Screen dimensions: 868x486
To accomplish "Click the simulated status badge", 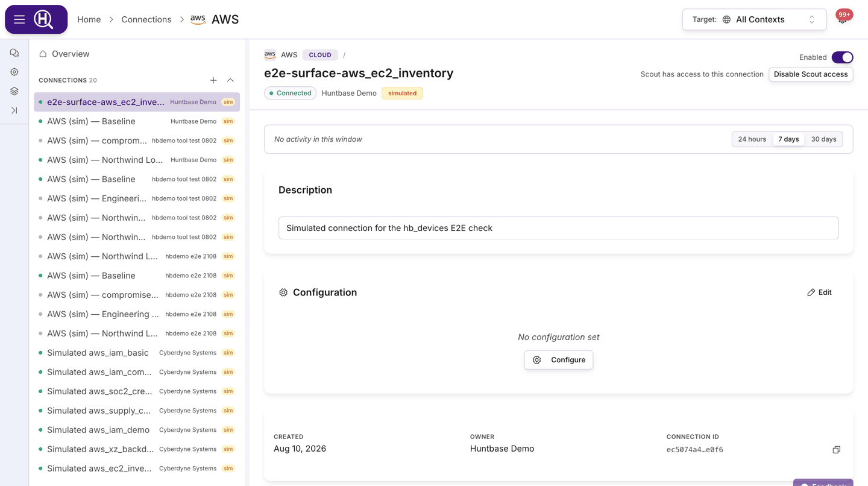I will (402, 93).
